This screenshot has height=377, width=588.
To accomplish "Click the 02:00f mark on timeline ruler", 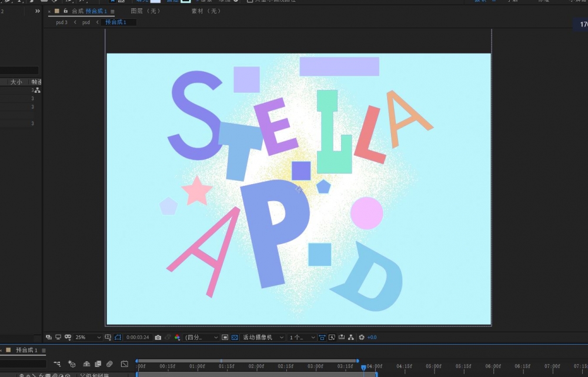I will pyautogui.click(x=256, y=366).
